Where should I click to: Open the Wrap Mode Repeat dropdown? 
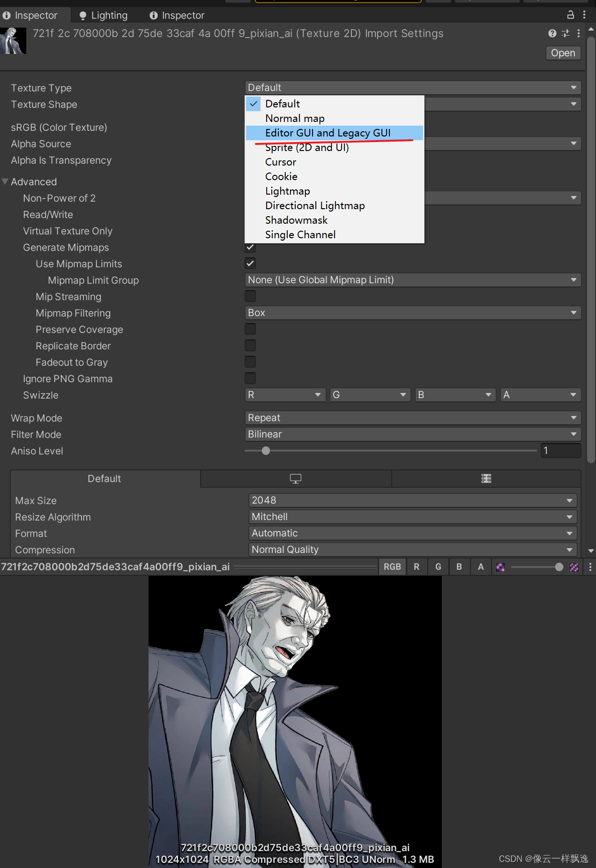tap(413, 418)
